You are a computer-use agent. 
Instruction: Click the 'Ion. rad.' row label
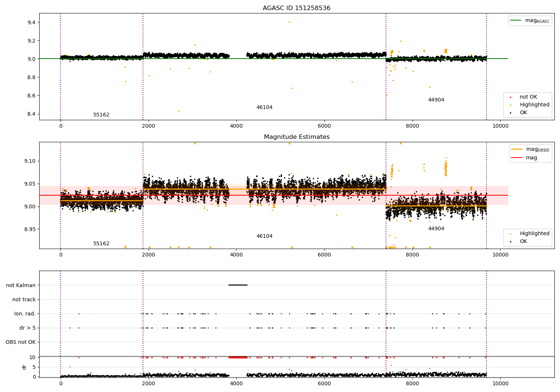coord(25,314)
